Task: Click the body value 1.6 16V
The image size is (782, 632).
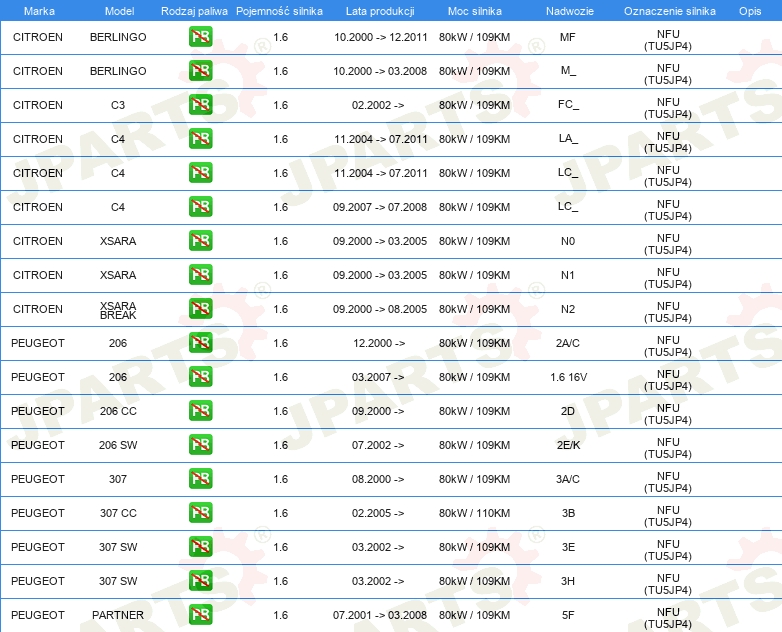Action: pos(569,377)
